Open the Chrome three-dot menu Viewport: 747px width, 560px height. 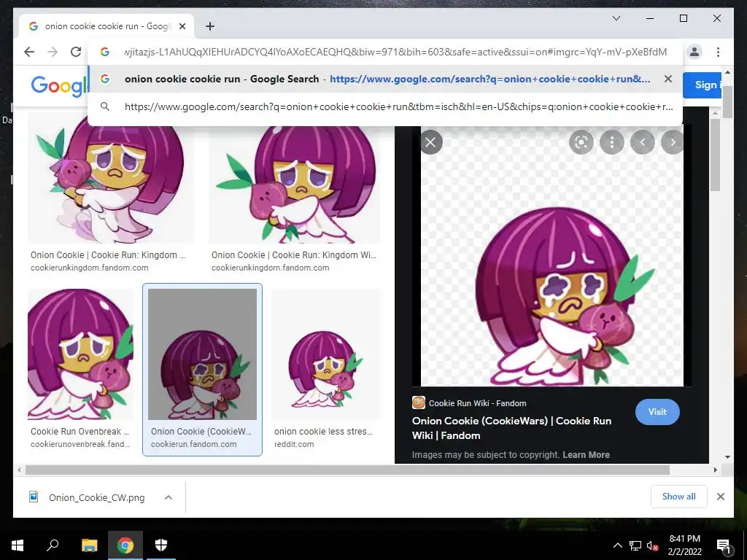tap(718, 52)
